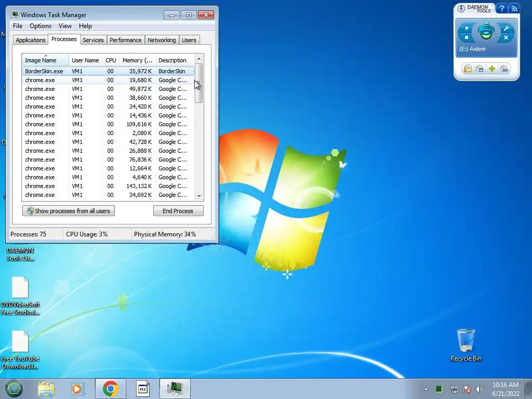Click Show Desktop strip beside the clock

(x=528, y=389)
